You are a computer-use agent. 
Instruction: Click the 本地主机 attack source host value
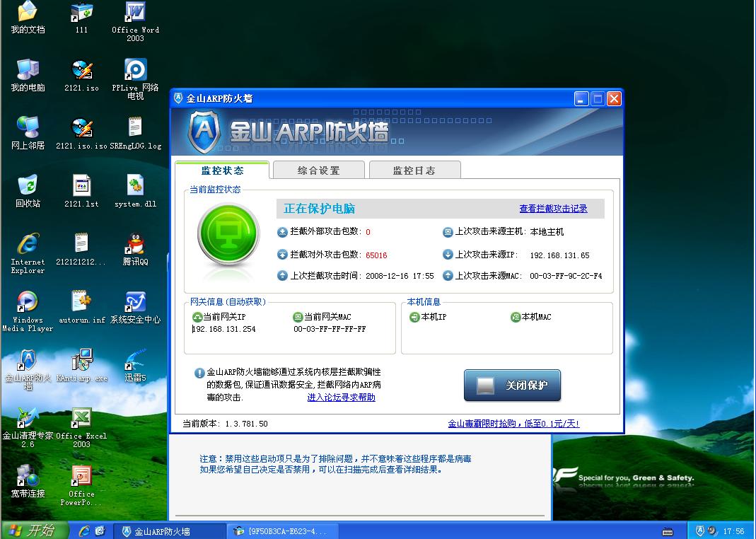tap(547, 232)
